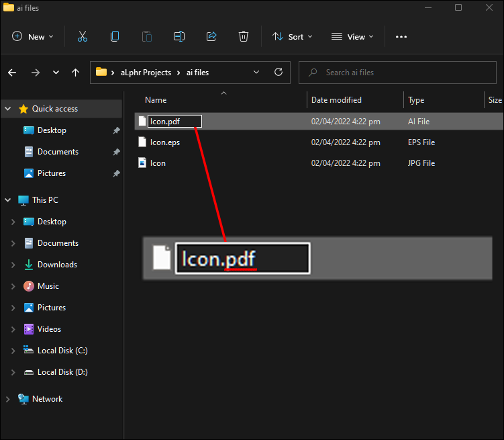Click the Copy icon in toolbar

tap(115, 37)
